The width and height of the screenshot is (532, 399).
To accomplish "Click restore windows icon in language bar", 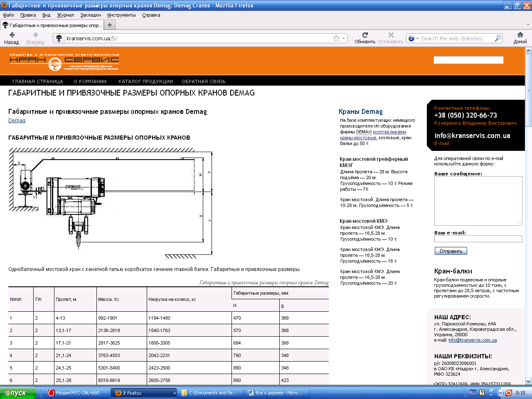I will coord(491,391).
